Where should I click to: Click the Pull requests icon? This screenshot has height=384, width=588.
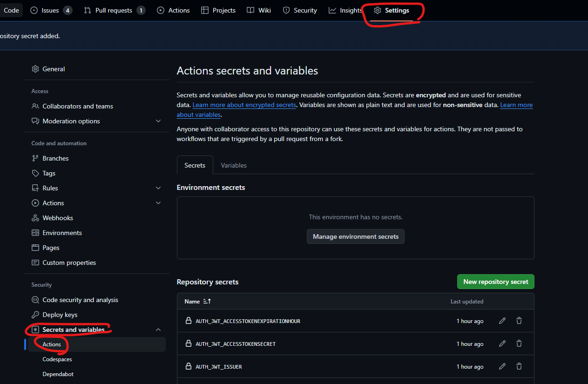tap(88, 10)
